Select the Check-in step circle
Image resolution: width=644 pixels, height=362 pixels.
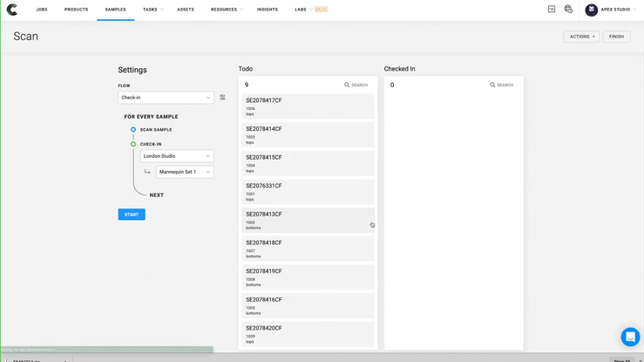[133, 144]
